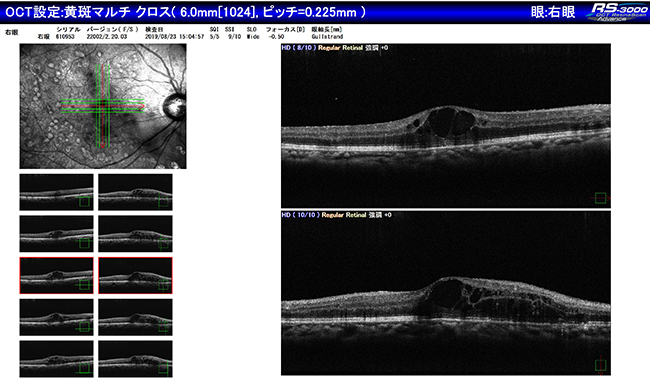Open the fourth-row right B-scan thumbnail
Screen dimensions: 650x380
pyautogui.click(x=135, y=317)
